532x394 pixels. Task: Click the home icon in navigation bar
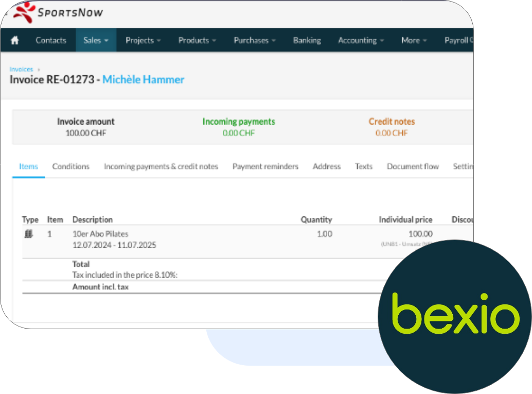(15, 41)
